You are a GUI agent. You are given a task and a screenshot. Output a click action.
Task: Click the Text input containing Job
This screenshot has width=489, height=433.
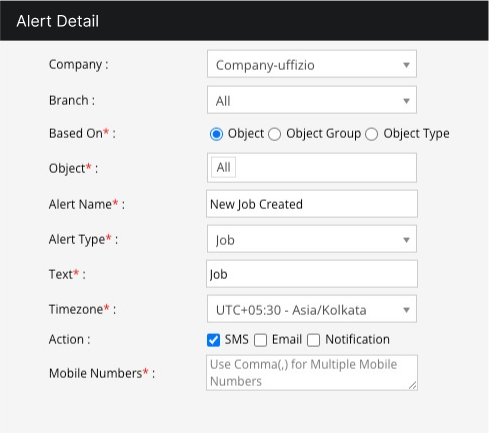tap(312, 274)
